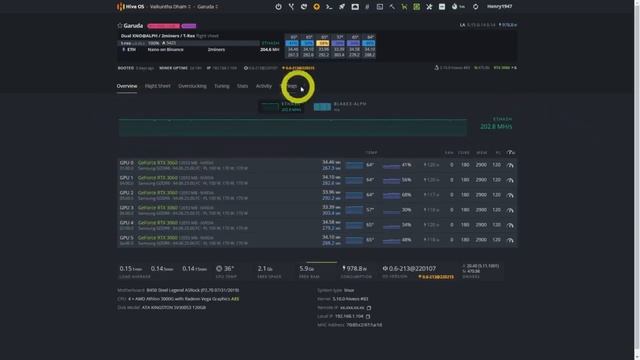640x360 pixels.
Task: Toggle ETHASH series in chart legend
Action: pyautogui.click(x=281, y=107)
